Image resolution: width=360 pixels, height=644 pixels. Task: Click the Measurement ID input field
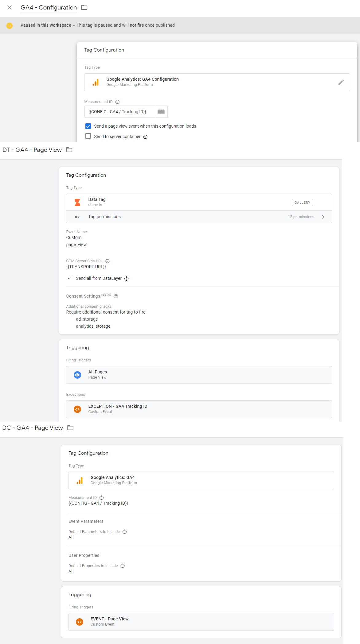(120, 112)
